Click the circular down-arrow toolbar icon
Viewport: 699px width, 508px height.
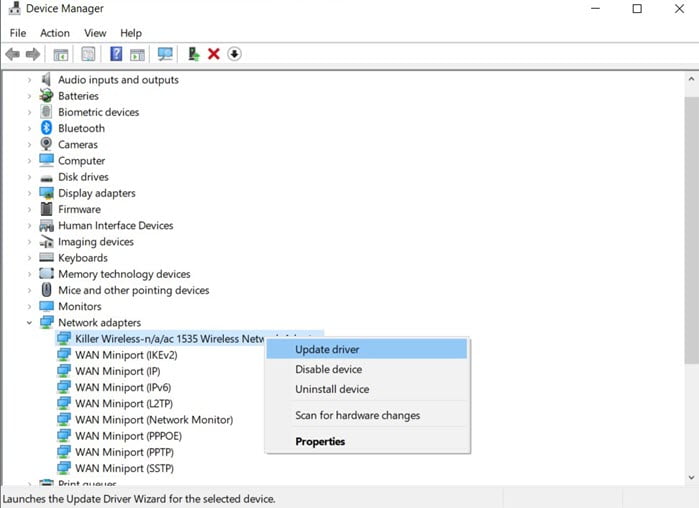pos(234,54)
